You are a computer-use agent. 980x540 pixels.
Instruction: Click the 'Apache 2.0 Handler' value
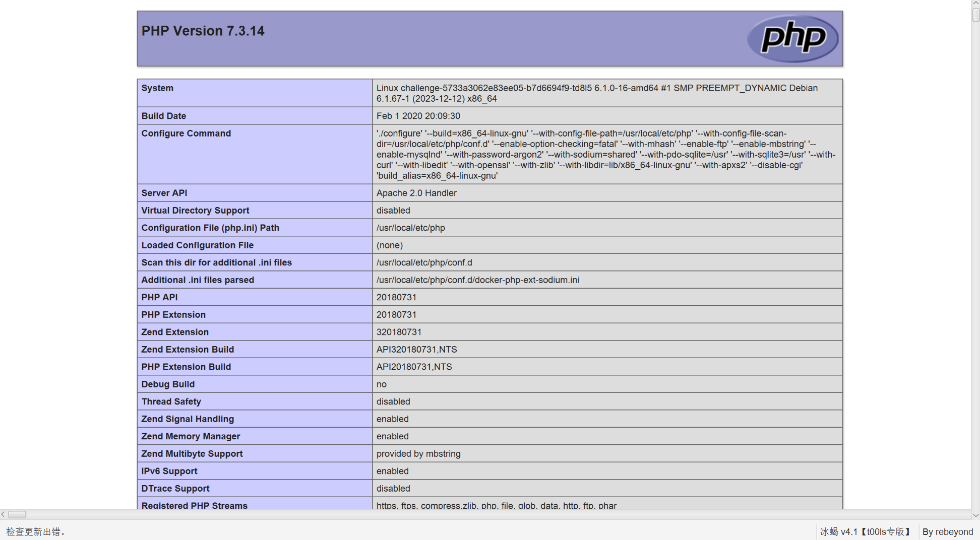[416, 193]
